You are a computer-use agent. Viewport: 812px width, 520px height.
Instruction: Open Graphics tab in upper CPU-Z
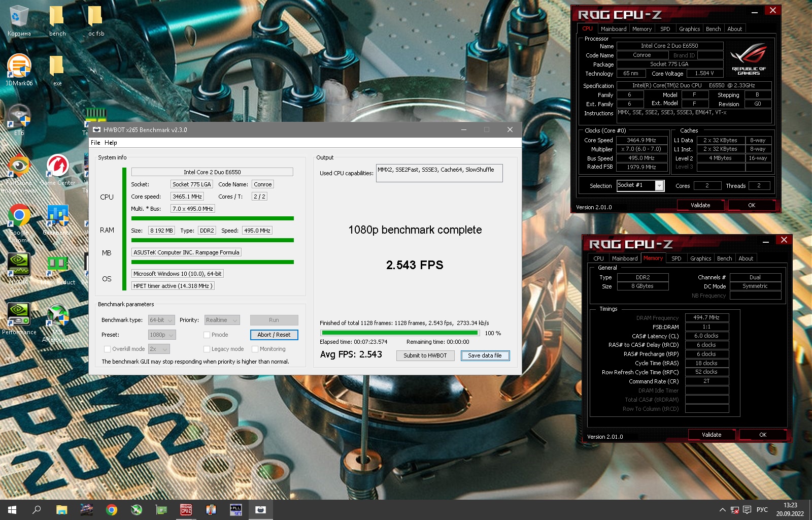click(689, 29)
